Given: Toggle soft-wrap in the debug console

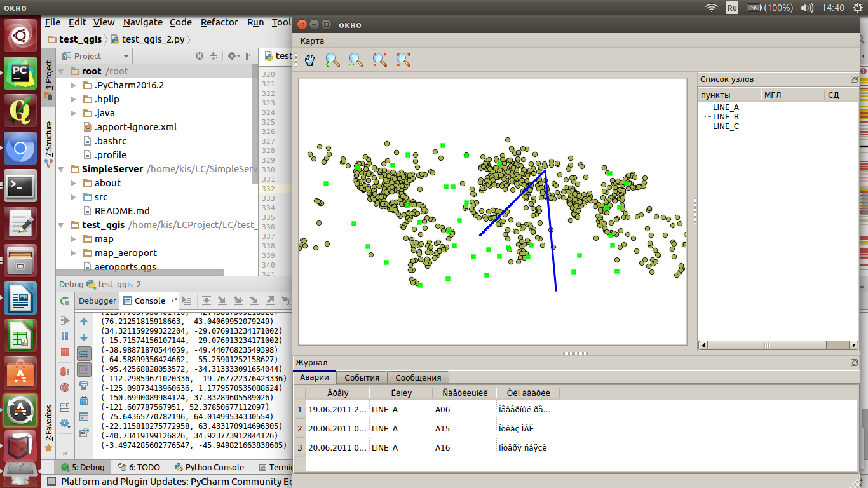Looking at the screenshot, I should [84, 353].
